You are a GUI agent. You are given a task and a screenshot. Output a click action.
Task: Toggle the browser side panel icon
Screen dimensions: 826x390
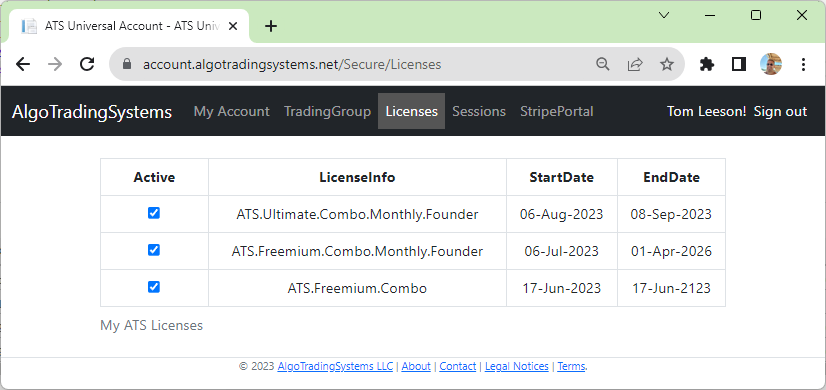click(739, 64)
